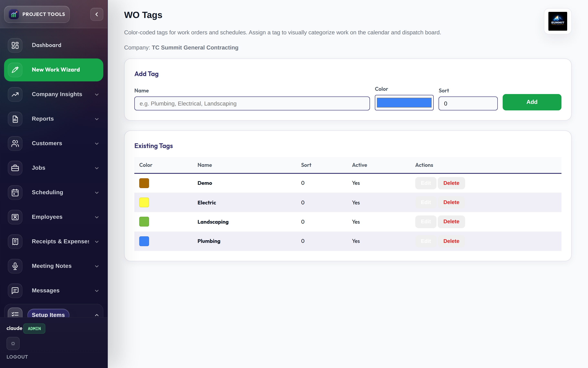Click the Reports document icon

[15, 119]
